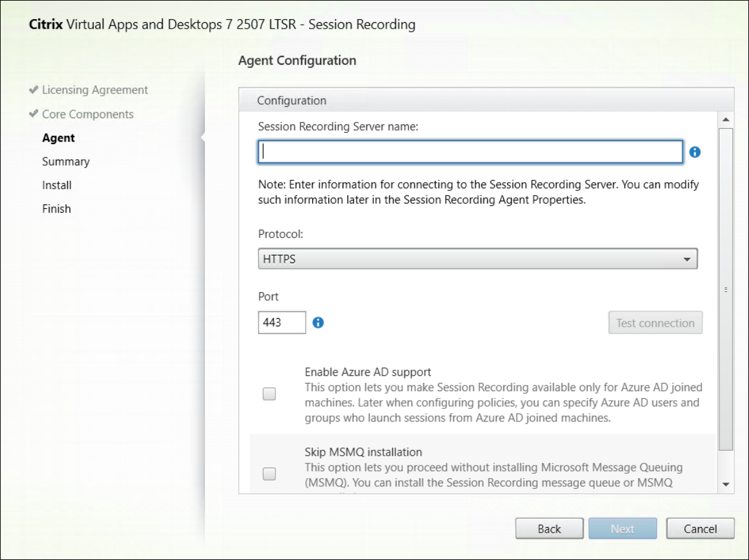This screenshot has width=749, height=560.
Task: Click the checkmark beside Core Components
Action: [34, 114]
